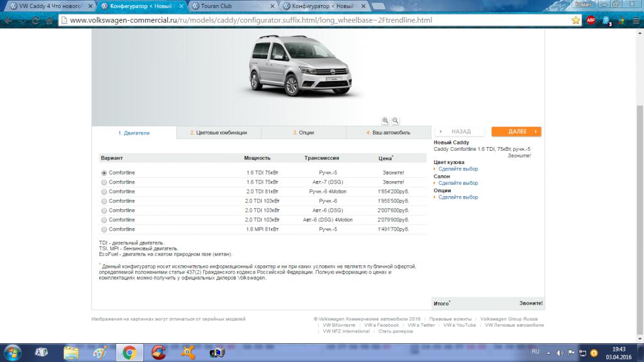
Task: Bookmark this page with the star icon
Action: tap(576, 20)
